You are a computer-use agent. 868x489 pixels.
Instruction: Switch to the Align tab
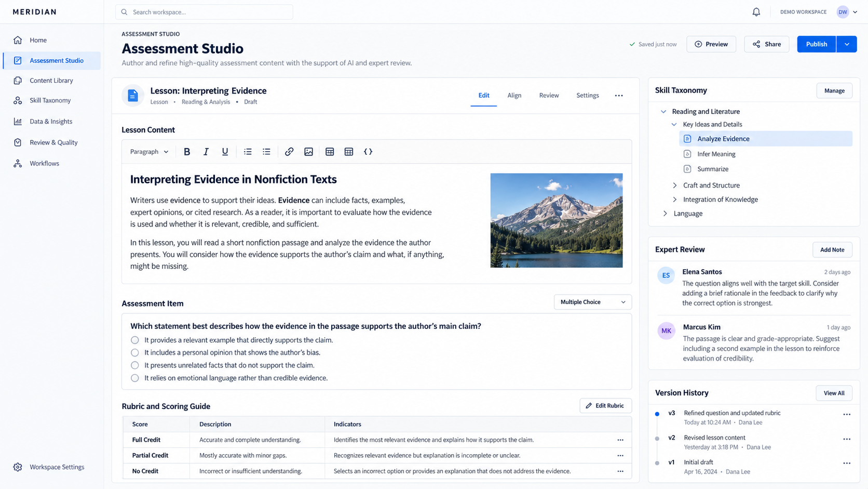tap(514, 96)
